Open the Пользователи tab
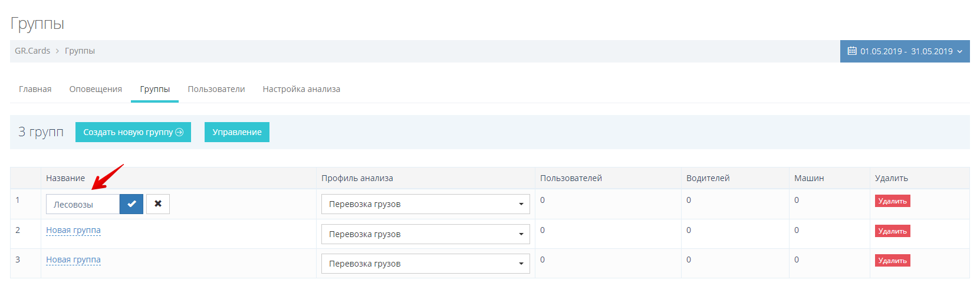The height and width of the screenshot is (289, 980). [216, 89]
